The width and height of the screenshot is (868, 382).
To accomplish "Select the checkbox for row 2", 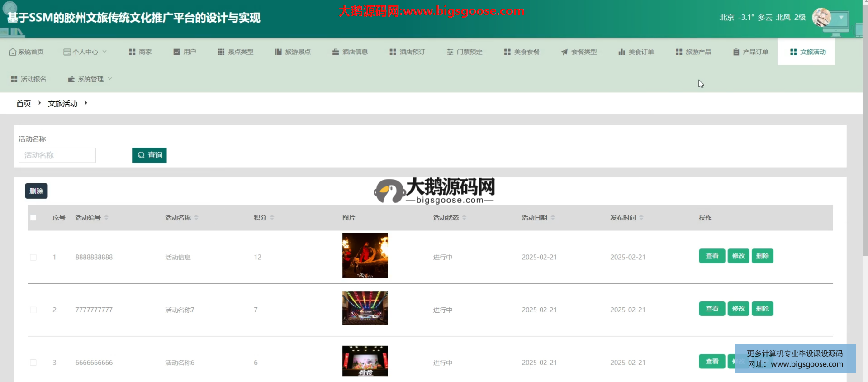I will tap(33, 310).
